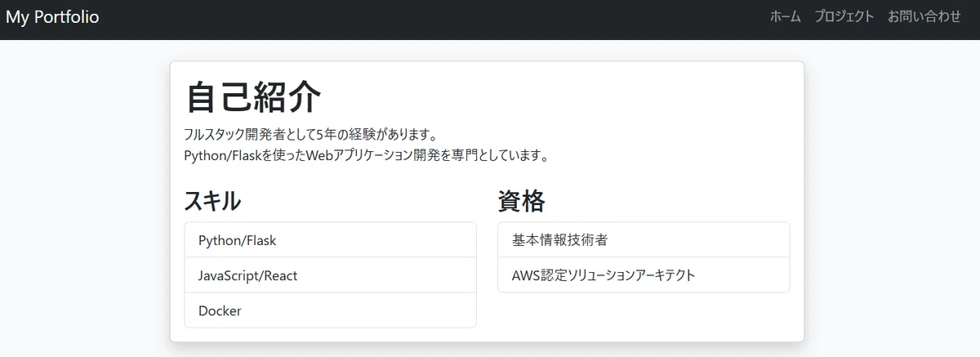Go to the ホーム nav link

(785, 16)
